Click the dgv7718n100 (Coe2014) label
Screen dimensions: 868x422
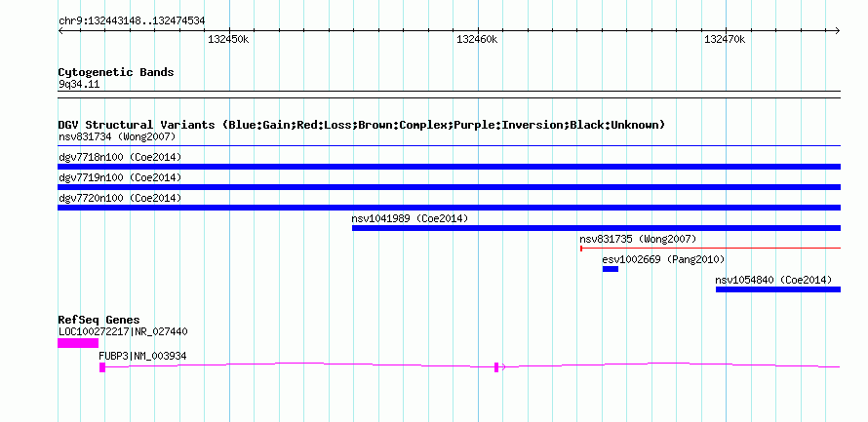(x=120, y=157)
